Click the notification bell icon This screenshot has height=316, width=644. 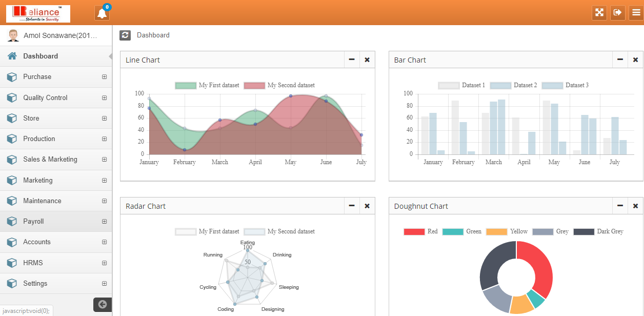pyautogui.click(x=102, y=13)
